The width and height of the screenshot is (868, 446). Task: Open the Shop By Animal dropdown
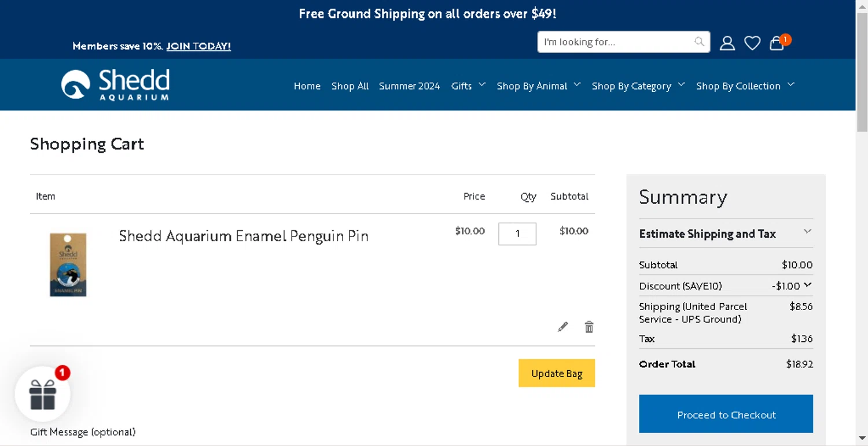[538, 86]
